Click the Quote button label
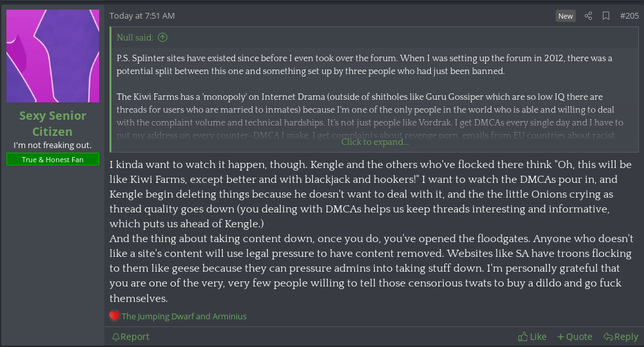This screenshot has width=644, height=347. coord(579,337)
